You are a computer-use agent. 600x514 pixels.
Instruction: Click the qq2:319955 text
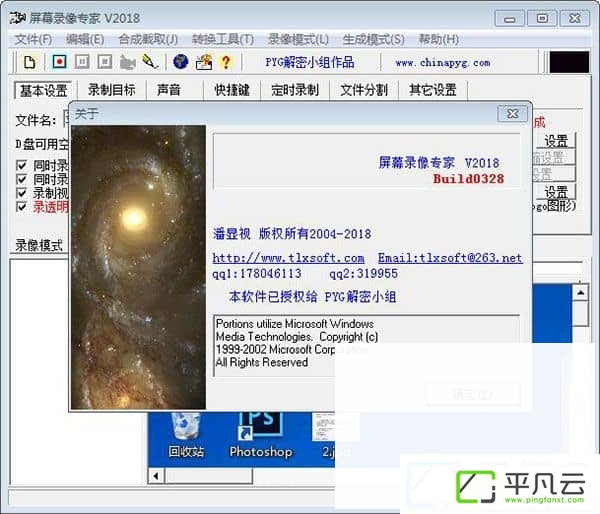(x=364, y=274)
